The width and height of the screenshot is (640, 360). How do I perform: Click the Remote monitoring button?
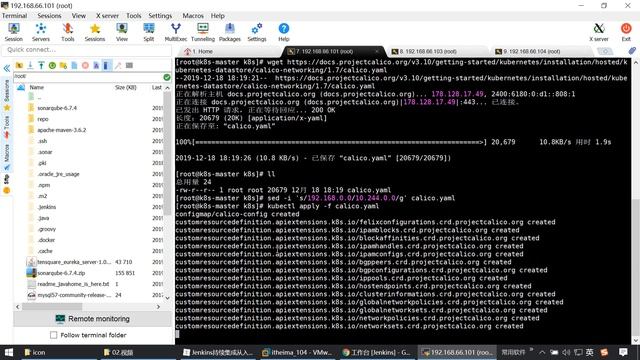click(93, 319)
